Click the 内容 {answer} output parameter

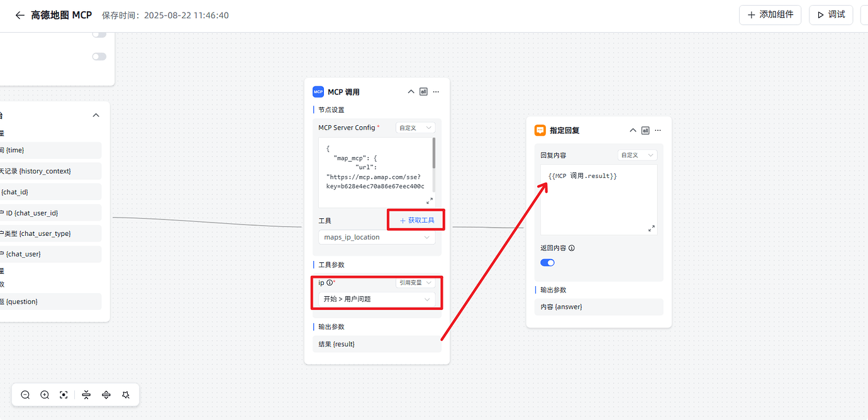click(x=599, y=307)
